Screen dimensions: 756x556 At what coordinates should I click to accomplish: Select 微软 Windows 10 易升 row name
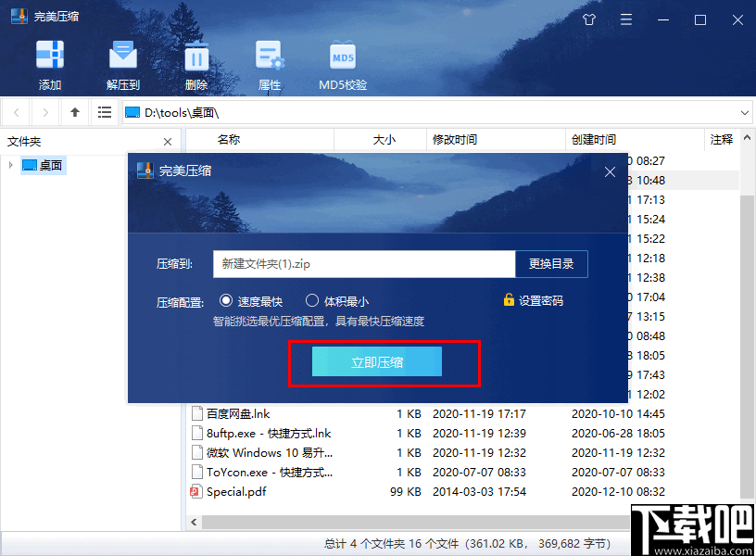click(270, 452)
